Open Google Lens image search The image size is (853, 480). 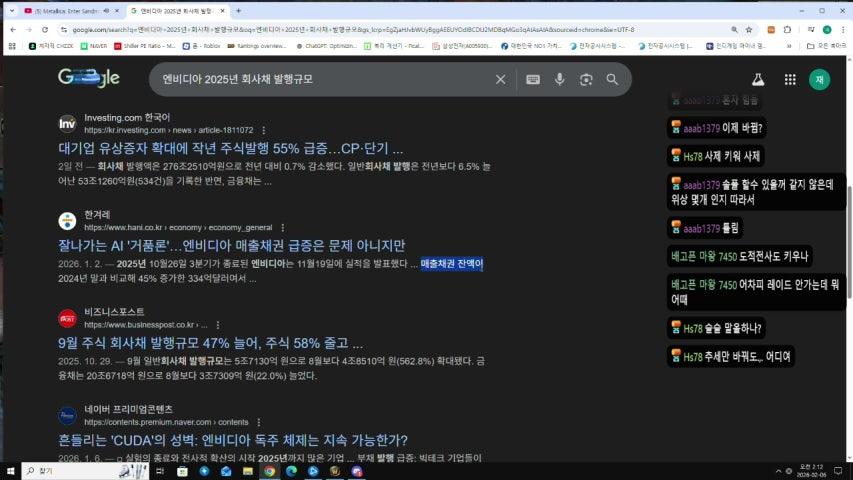[586, 80]
